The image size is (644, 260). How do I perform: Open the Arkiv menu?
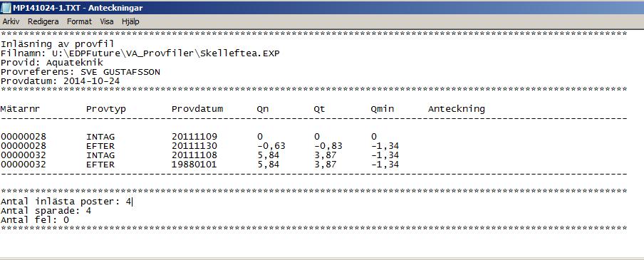(11, 21)
